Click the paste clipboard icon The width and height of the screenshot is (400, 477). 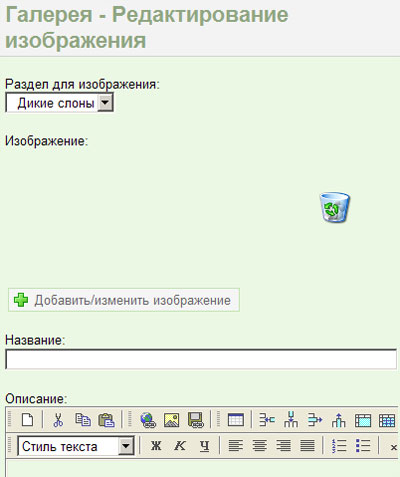tap(106, 420)
